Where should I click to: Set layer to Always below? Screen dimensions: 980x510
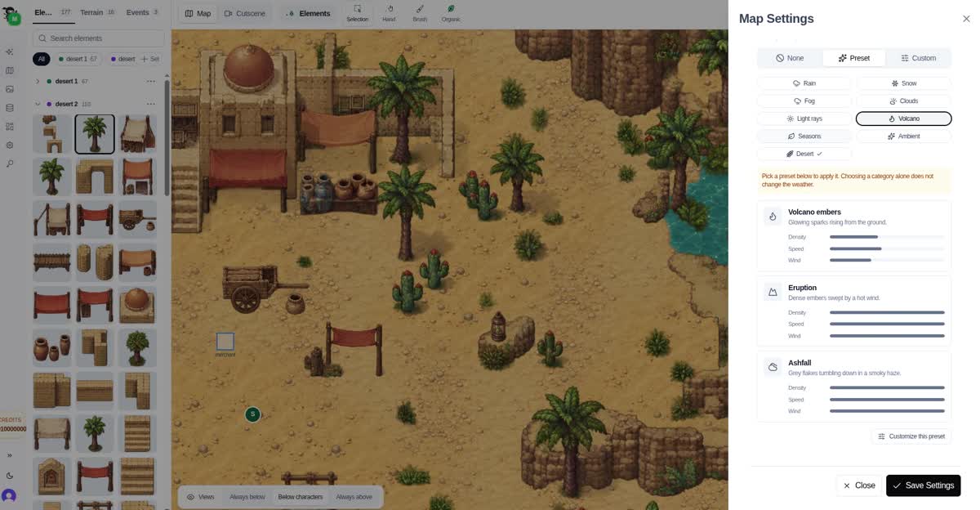(247, 497)
